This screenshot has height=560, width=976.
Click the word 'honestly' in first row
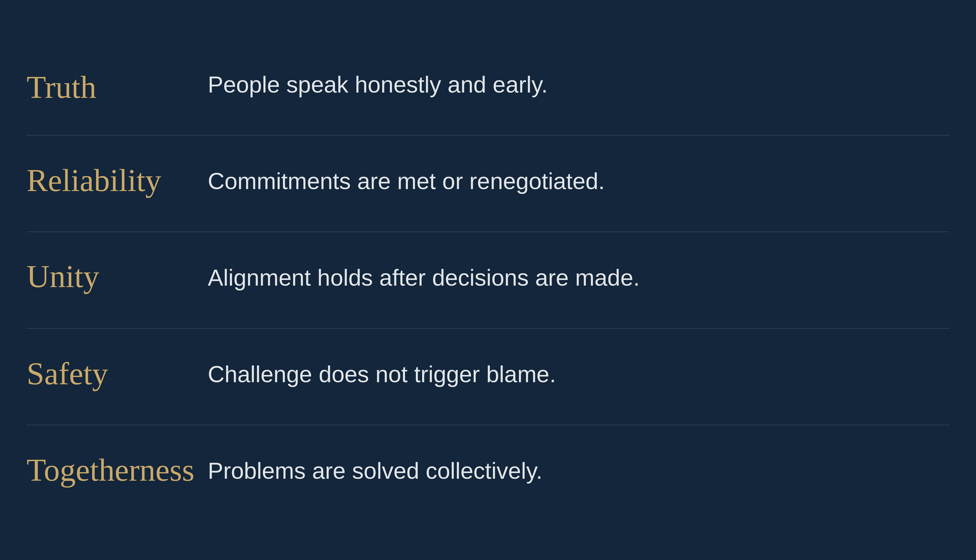398,85
